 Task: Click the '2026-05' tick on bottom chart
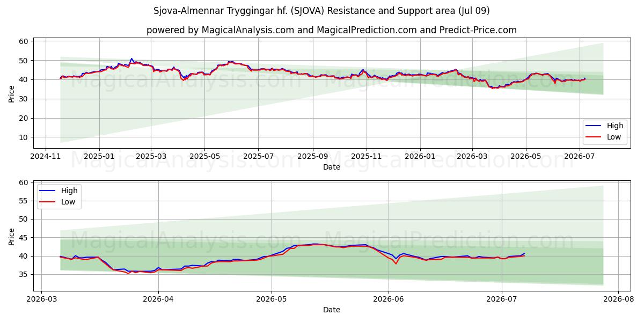tap(272, 299)
